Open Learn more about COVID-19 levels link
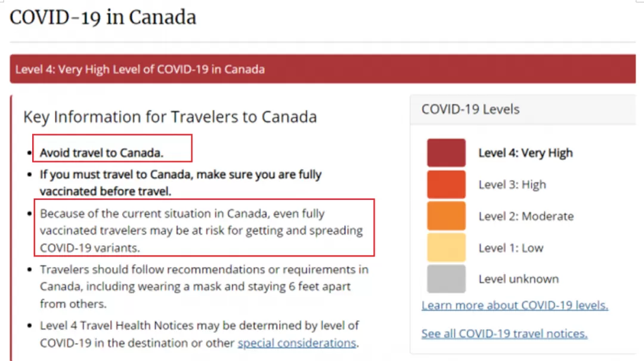This screenshot has height=361, width=644. (x=515, y=305)
